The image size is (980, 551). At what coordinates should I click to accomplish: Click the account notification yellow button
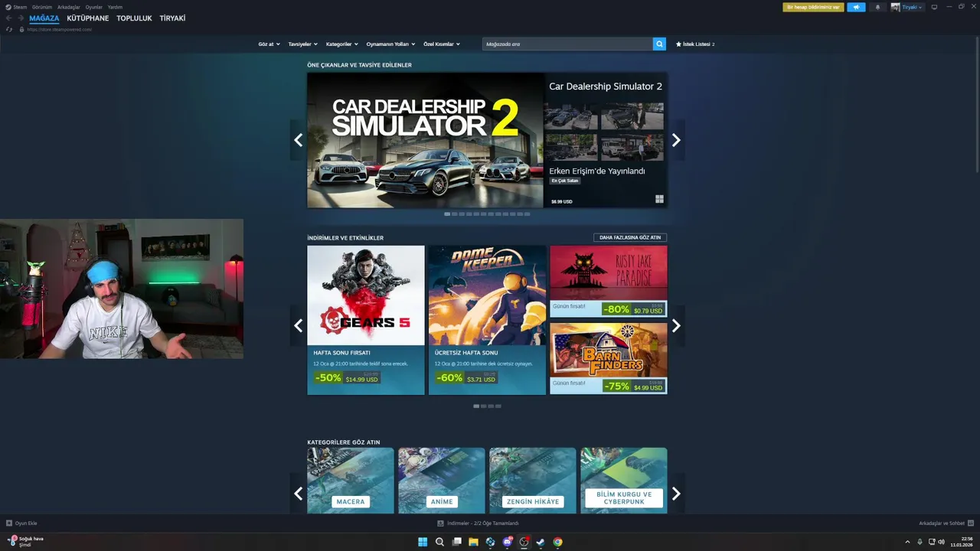click(813, 7)
